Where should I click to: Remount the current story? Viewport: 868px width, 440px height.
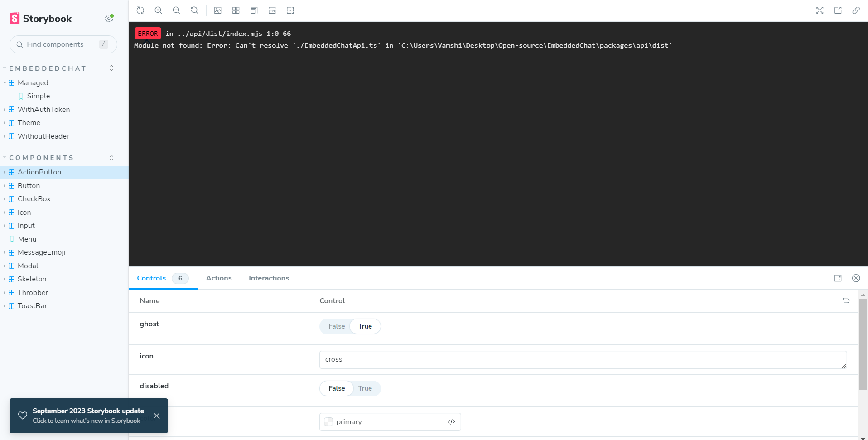pyautogui.click(x=140, y=10)
